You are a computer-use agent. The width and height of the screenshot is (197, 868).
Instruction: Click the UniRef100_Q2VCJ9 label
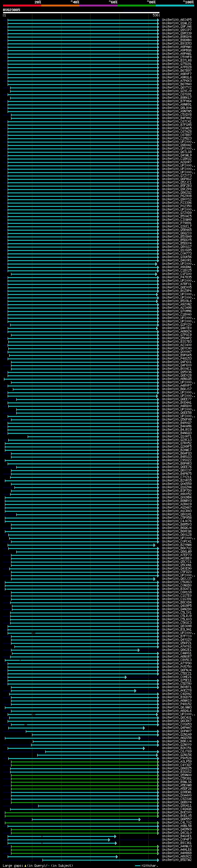pyautogui.click(x=177, y=91)
